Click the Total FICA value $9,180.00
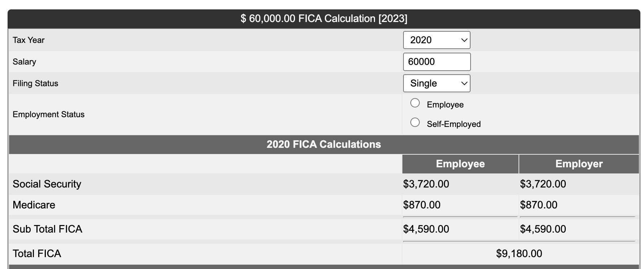 519,253
